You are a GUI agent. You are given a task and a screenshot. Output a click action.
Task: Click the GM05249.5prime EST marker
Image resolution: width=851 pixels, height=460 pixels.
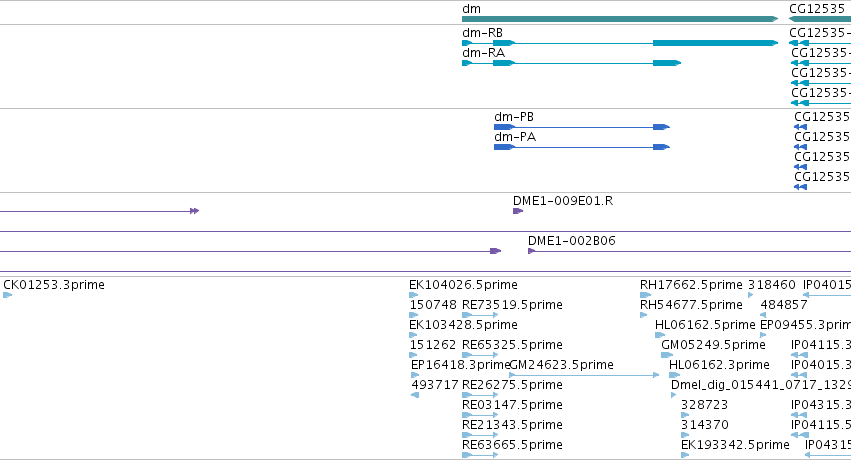coord(667,355)
